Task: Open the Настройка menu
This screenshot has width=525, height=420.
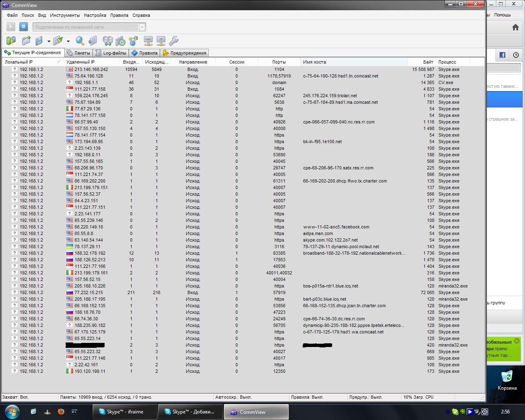Action: click(95, 15)
